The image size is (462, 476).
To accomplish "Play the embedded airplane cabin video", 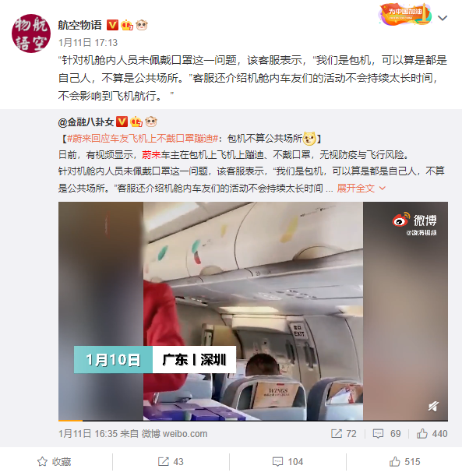I will click(x=253, y=311).
